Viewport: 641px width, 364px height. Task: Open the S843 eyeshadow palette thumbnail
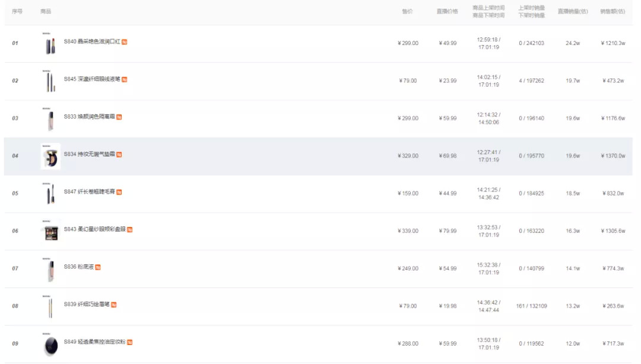50,231
